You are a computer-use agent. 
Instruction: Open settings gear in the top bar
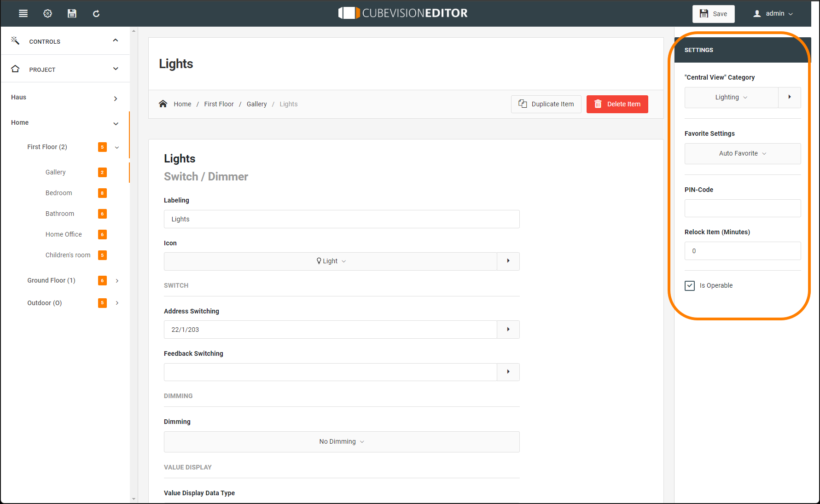click(x=47, y=13)
